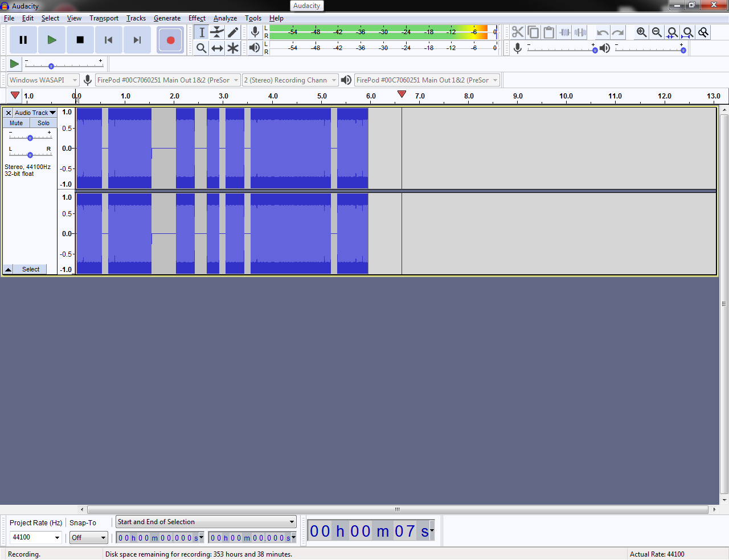The height and width of the screenshot is (560, 729).
Task: Click the Trim audio icon
Action: (564, 32)
